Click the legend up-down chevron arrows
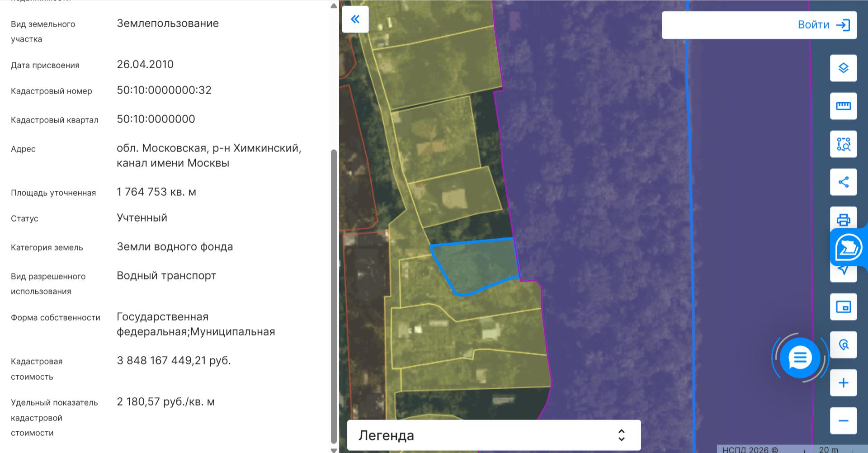Image resolution: width=868 pixels, height=453 pixels. tap(622, 435)
